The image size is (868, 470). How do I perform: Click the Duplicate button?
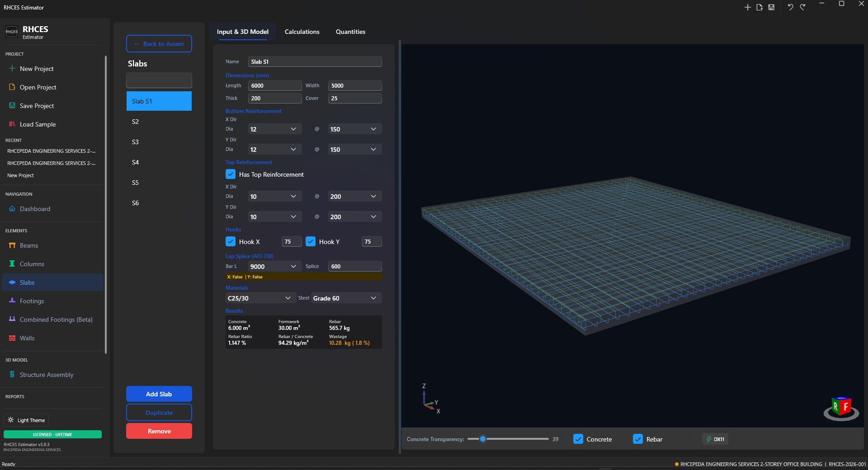[159, 413]
